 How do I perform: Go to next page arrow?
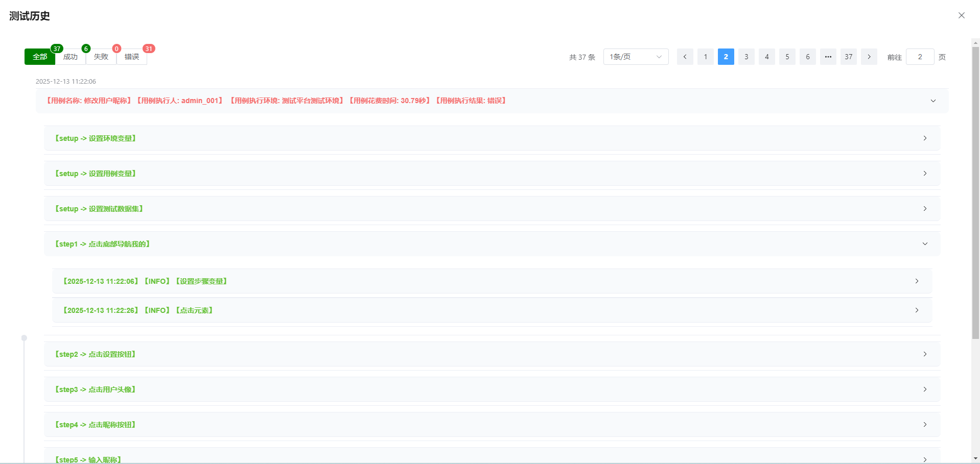point(869,57)
